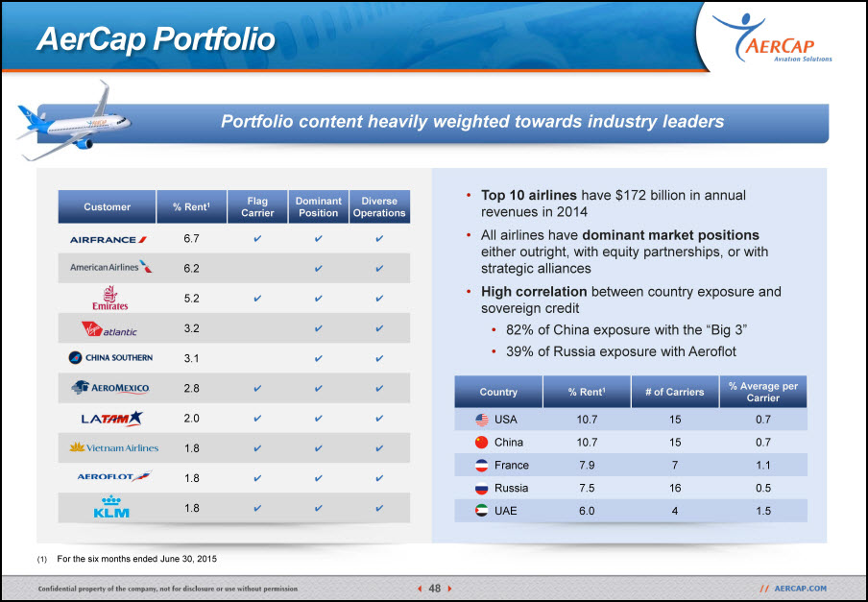Click Emirates' Diverse Operations checkmark
868x602 pixels.
(x=379, y=299)
